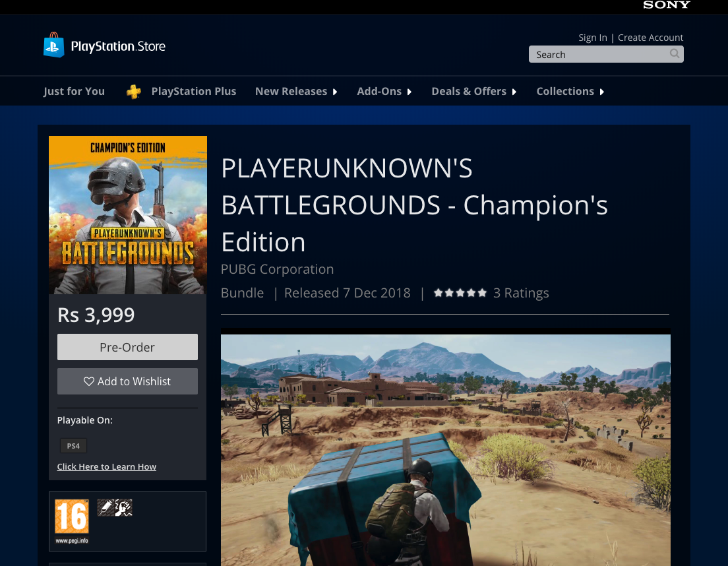Go to PlayStation Plus menu item
The width and height of the screenshot is (728, 566).
[193, 92]
